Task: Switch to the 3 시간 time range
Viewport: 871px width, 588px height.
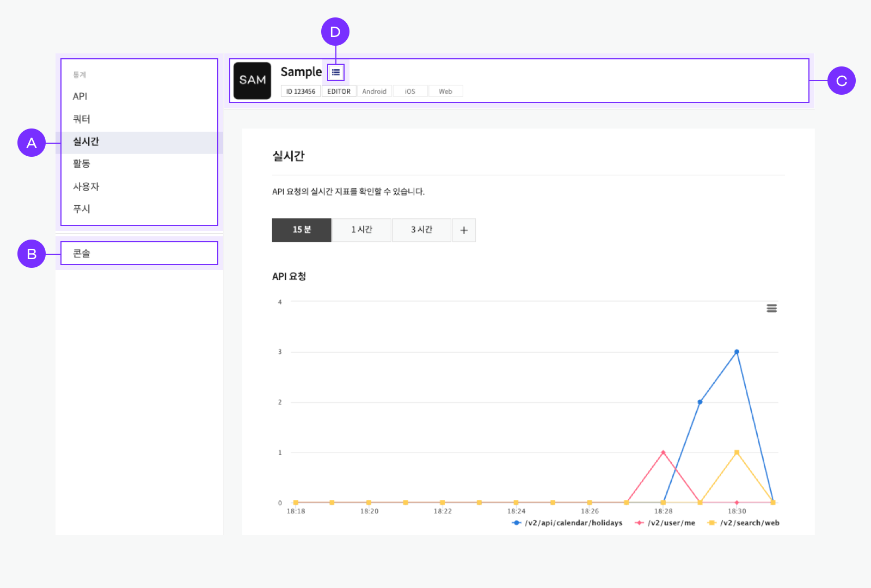Action: [x=421, y=230]
